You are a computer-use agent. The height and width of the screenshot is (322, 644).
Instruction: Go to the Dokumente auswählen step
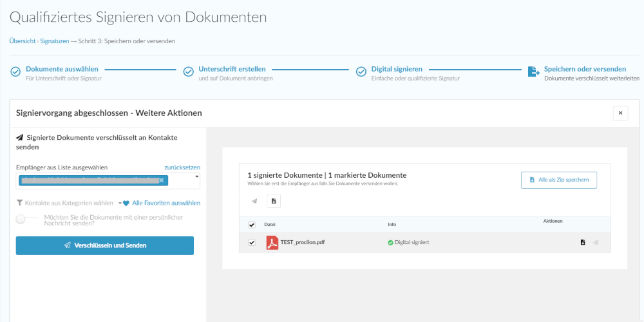pyautogui.click(x=62, y=69)
